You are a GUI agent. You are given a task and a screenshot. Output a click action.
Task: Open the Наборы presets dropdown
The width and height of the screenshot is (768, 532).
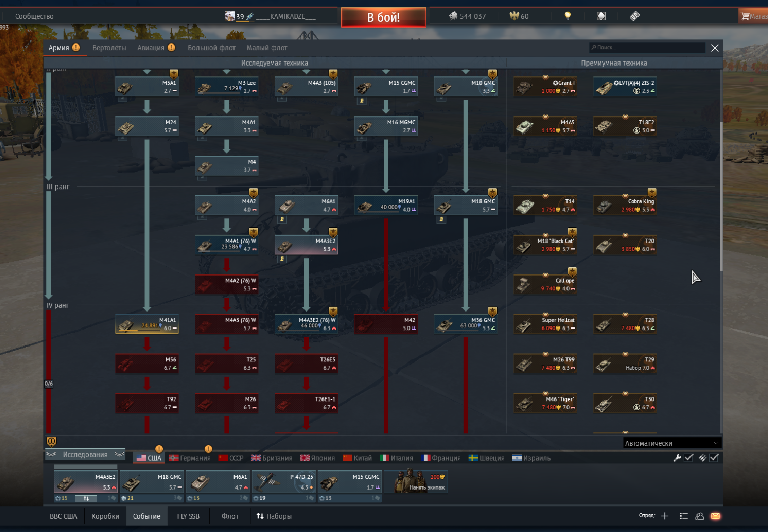274,516
